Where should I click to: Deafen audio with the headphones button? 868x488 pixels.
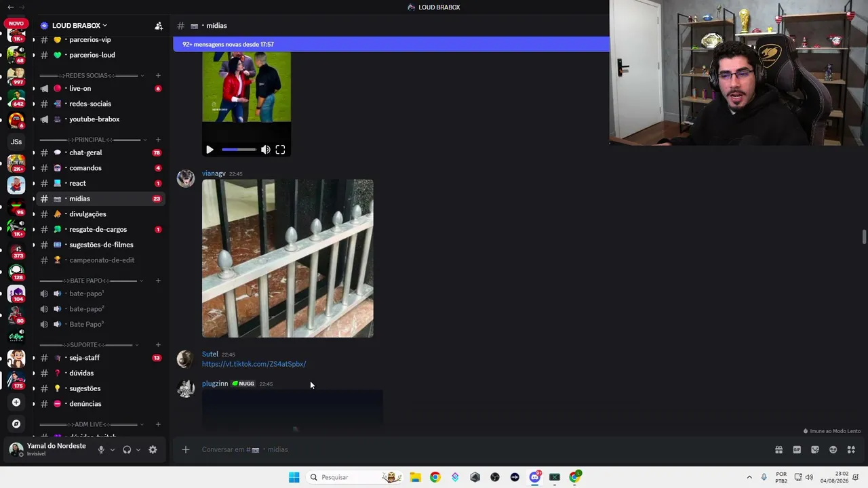click(x=127, y=449)
